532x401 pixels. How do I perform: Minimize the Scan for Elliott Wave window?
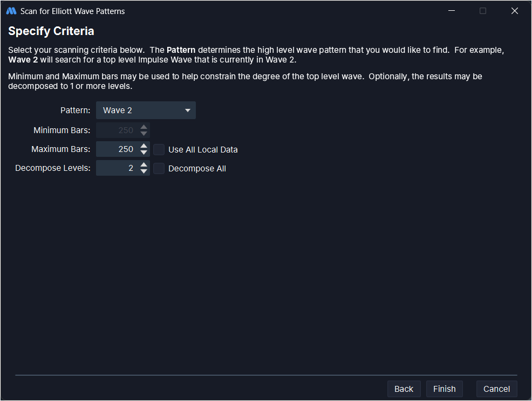(452, 11)
